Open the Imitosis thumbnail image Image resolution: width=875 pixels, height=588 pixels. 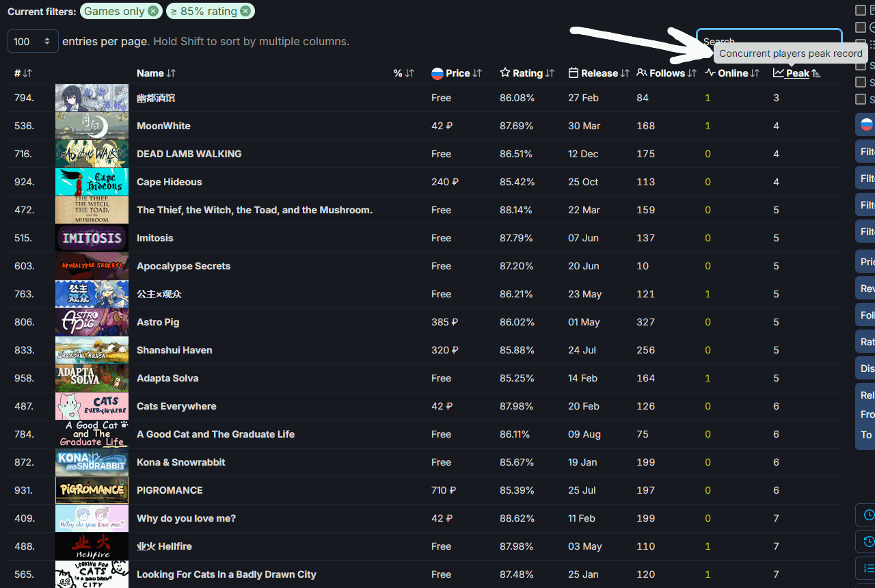92,238
